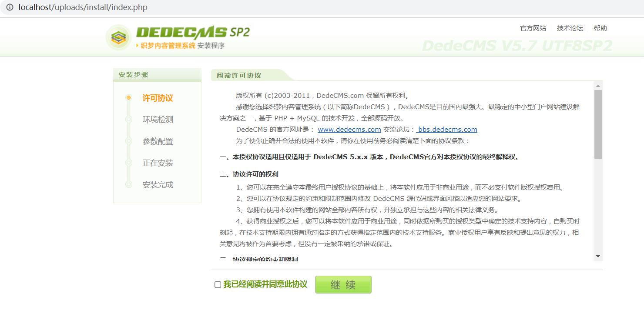Click the 织梦内容管理系统 arrow icon under the logo
Screen dimensions: 644x317
point(138,45)
